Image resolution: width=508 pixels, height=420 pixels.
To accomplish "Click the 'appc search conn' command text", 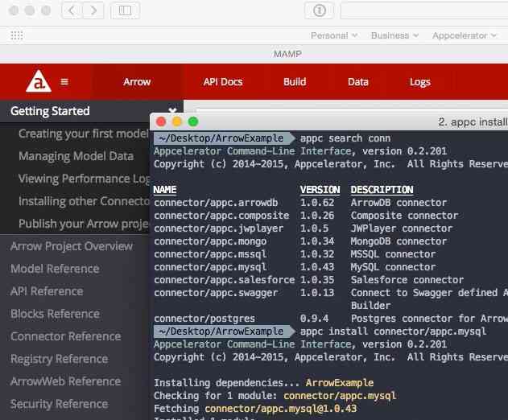I will click(x=345, y=138).
